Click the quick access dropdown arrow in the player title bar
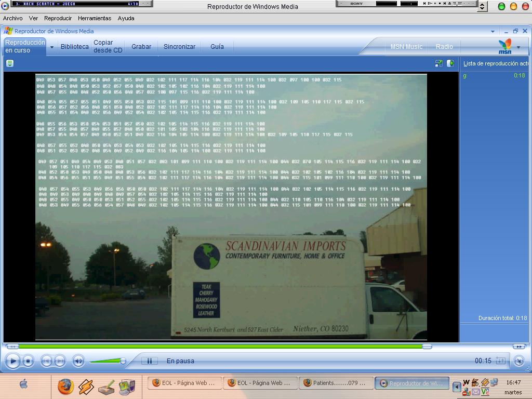This screenshot has width=532, height=399. [493, 31]
